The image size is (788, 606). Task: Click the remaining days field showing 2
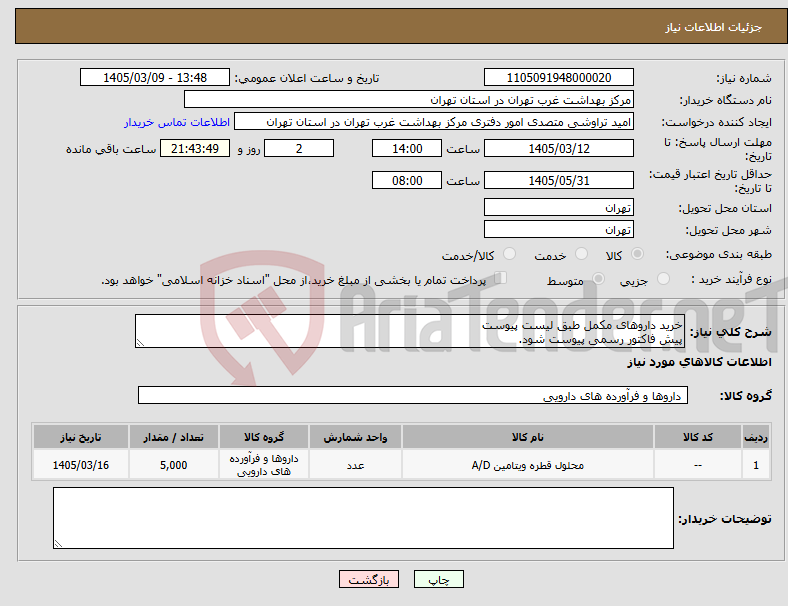299,148
